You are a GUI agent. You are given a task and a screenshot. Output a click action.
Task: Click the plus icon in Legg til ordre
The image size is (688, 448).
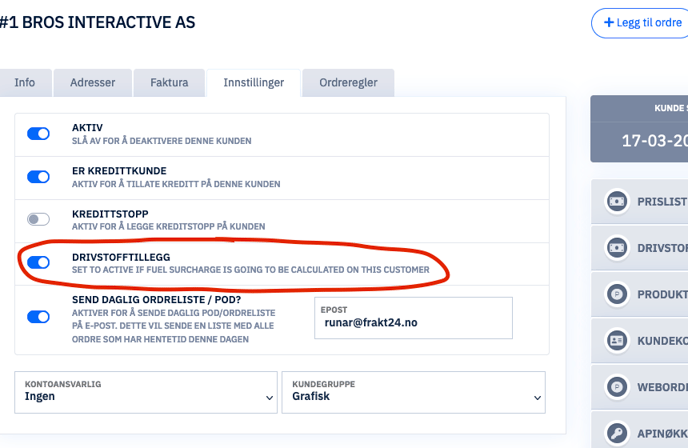(x=609, y=22)
